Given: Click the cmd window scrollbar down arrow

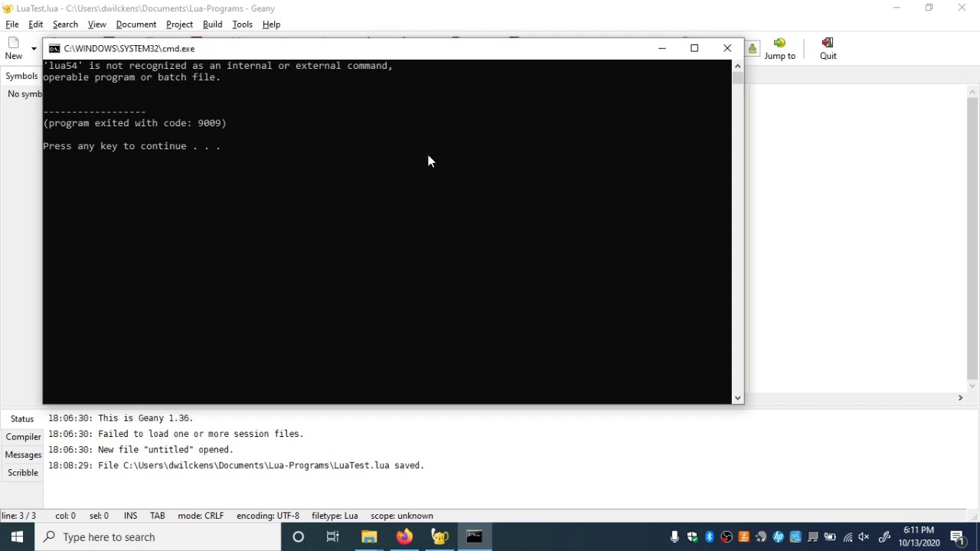Looking at the screenshot, I should click(x=738, y=398).
